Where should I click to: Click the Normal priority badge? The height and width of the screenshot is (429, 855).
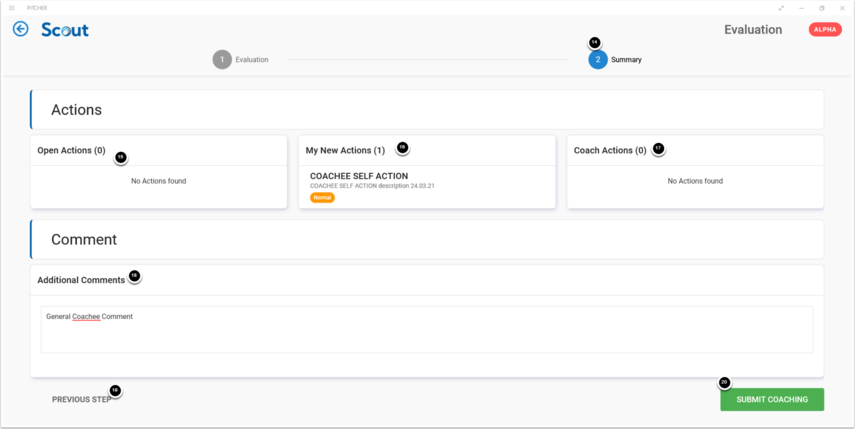(x=322, y=198)
